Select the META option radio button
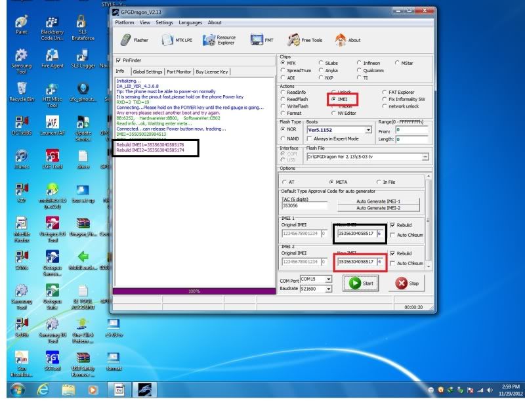 click(x=331, y=182)
